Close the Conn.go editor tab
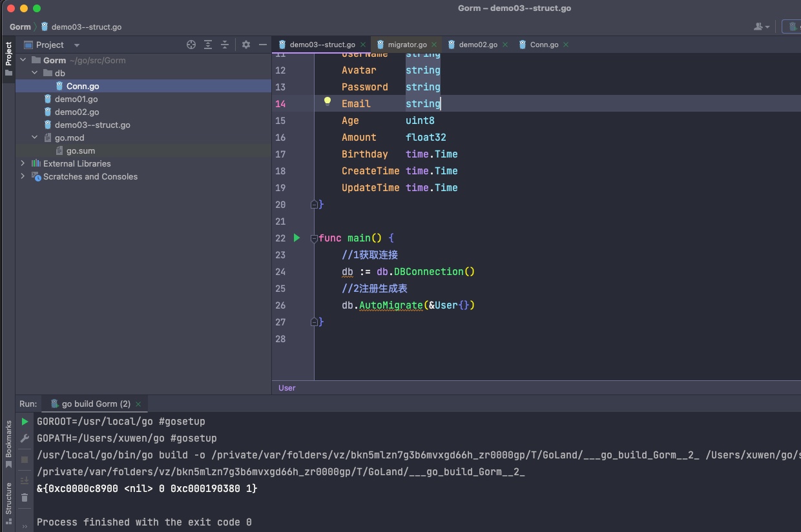Screen dimensions: 801x532 [566, 45]
